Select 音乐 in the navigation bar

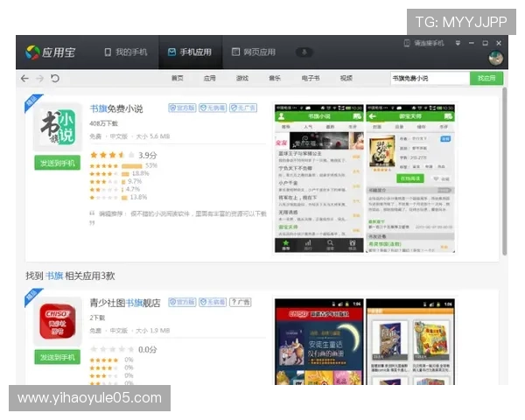coord(275,79)
